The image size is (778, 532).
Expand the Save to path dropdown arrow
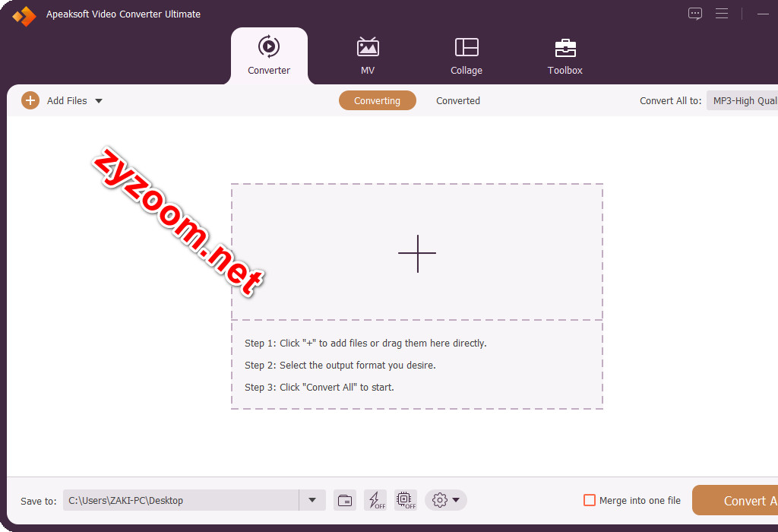coord(312,500)
